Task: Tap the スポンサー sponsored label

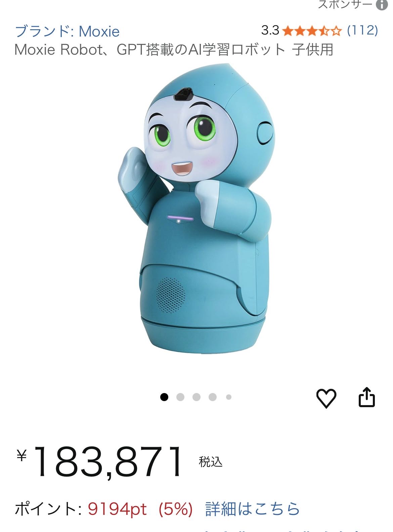Action: point(345,4)
